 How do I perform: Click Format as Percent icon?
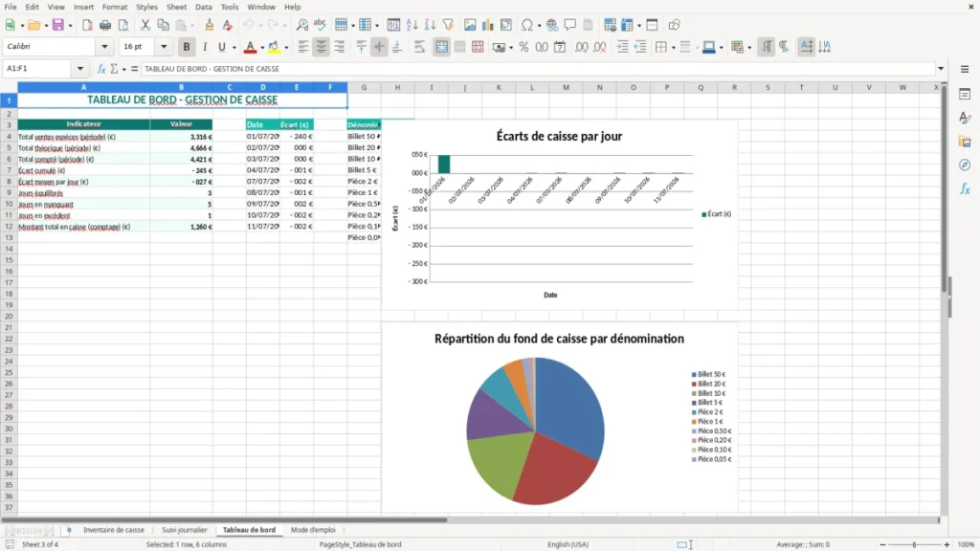(523, 47)
